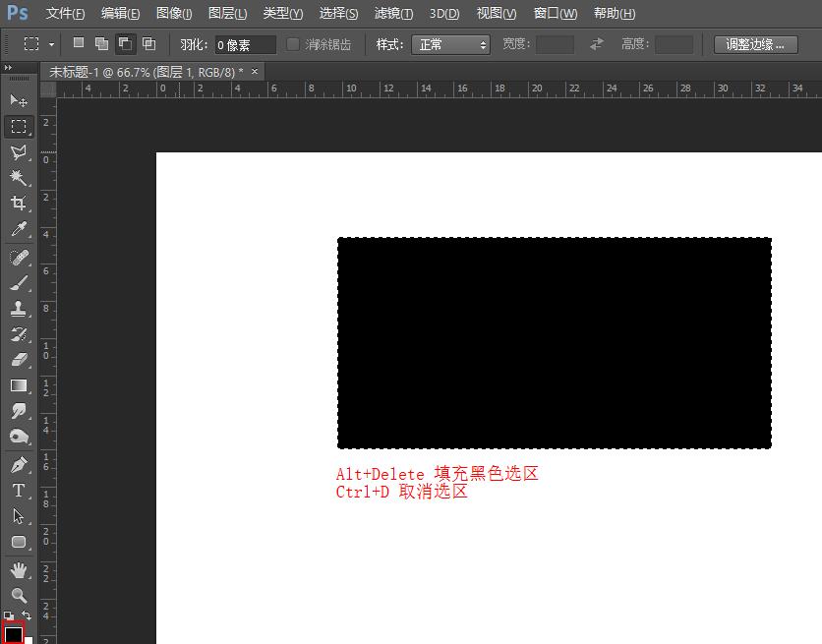Select the Type tool
822x644 pixels.
coord(20,490)
